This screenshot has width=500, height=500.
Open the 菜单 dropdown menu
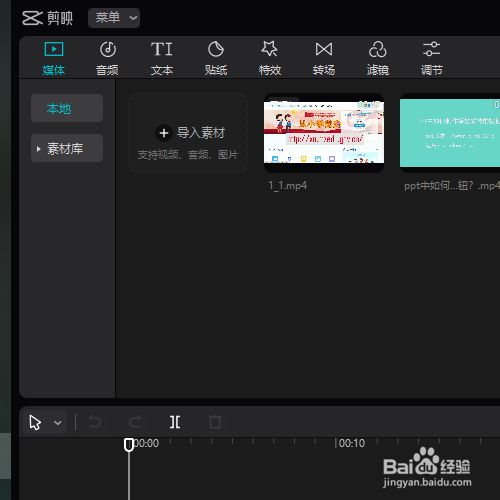[114, 18]
